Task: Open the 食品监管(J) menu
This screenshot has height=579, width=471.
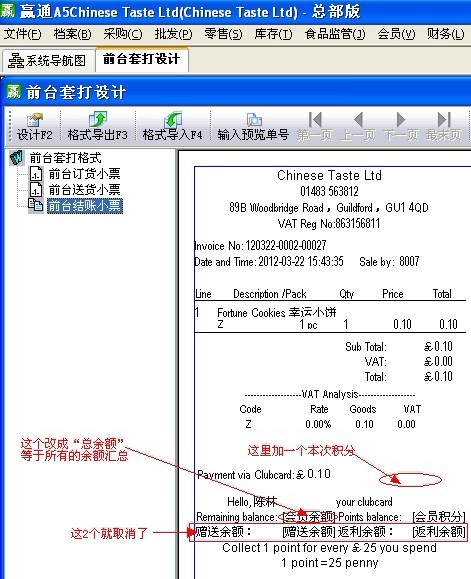Action: (x=335, y=34)
